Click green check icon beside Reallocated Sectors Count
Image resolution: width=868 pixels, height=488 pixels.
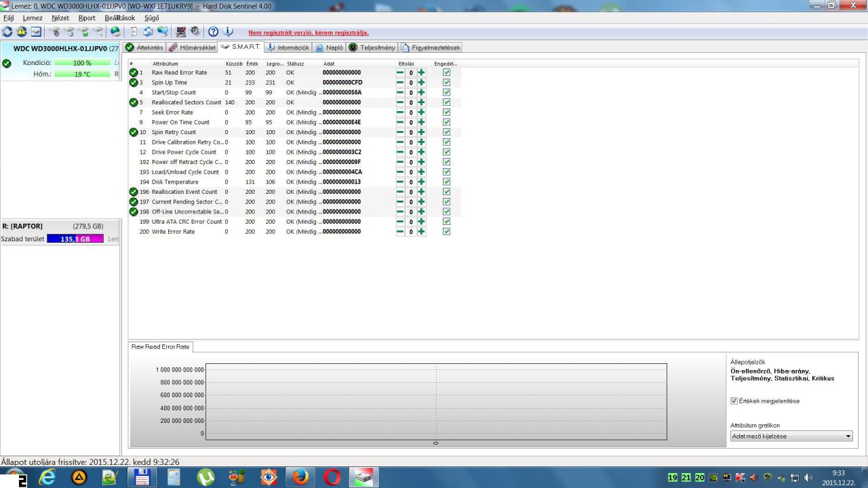pyautogui.click(x=134, y=102)
